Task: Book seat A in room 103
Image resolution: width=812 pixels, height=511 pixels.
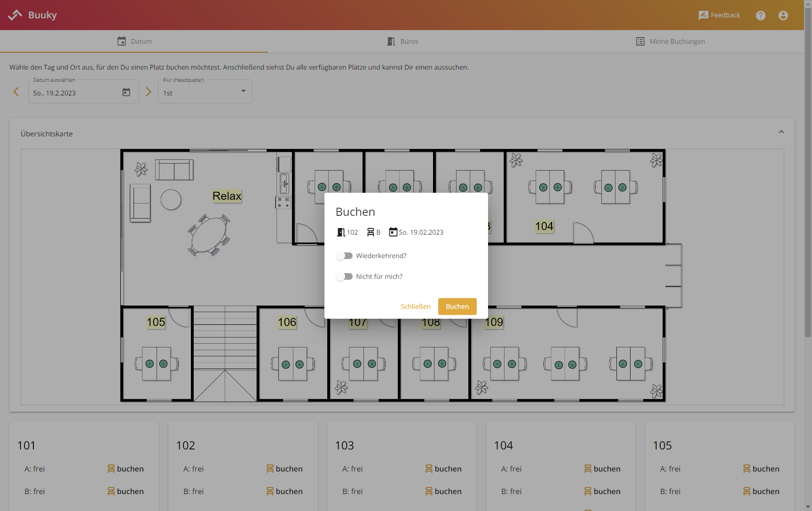Action: (x=443, y=469)
